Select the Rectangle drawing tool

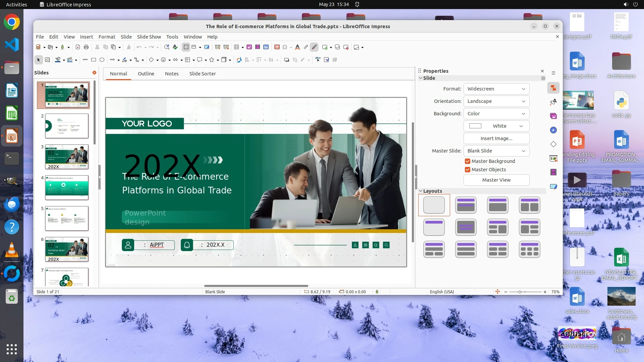pos(94,60)
